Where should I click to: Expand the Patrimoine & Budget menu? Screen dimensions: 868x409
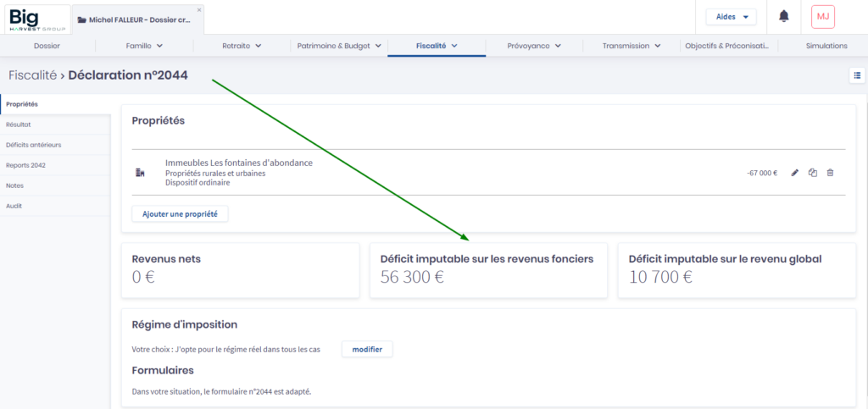click(339, 46)
